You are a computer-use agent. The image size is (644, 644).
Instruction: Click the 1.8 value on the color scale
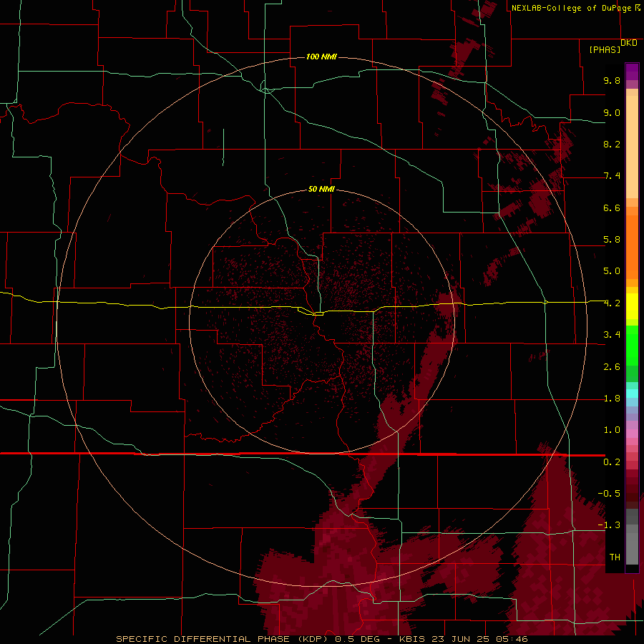click(612, 399)
